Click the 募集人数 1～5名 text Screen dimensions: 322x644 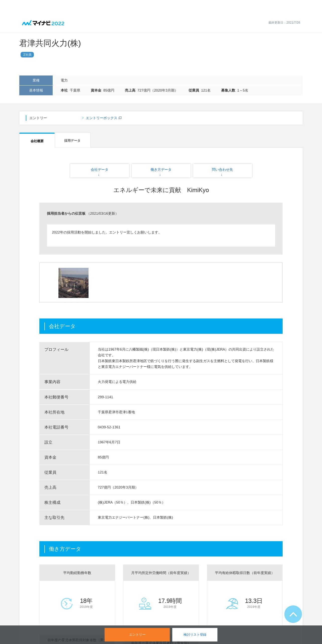[234, 90]
